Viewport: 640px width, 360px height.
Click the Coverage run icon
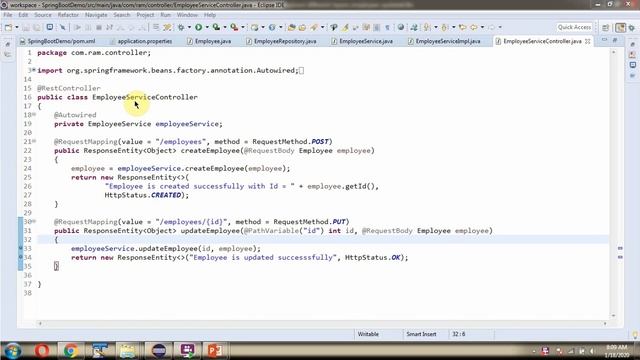[x=216, y=27]
